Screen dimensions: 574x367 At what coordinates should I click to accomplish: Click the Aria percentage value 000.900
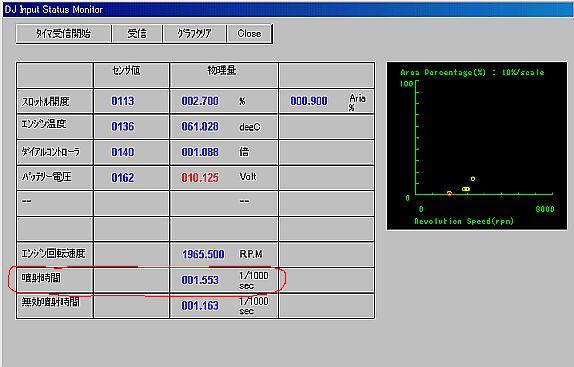pyautogui.click(x=309, y=101)
